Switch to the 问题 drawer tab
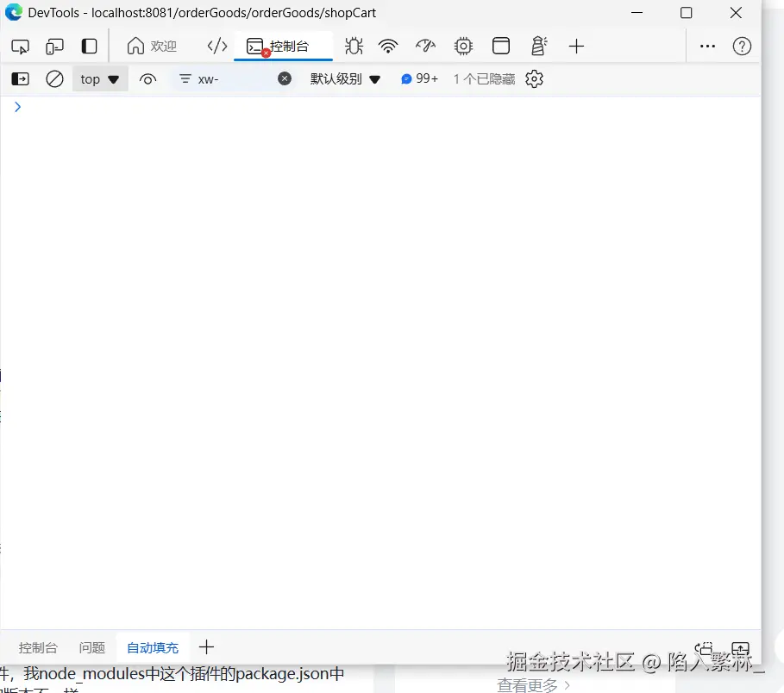 [91, 648]
